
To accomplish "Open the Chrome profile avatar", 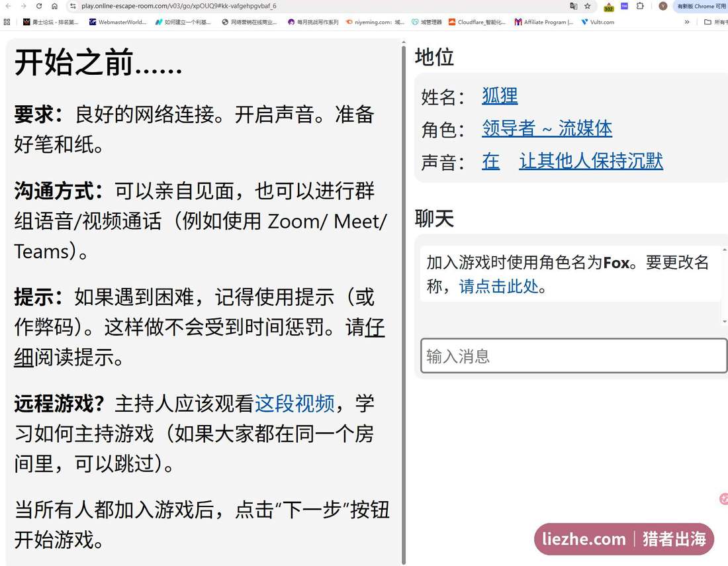I will (663, 6).
